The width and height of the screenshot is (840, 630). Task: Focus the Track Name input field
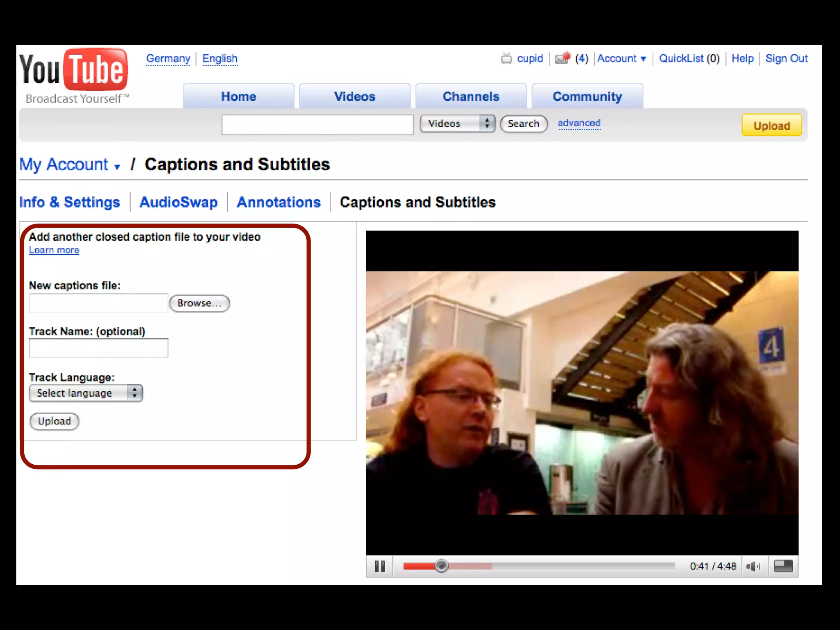click(98, 348)
